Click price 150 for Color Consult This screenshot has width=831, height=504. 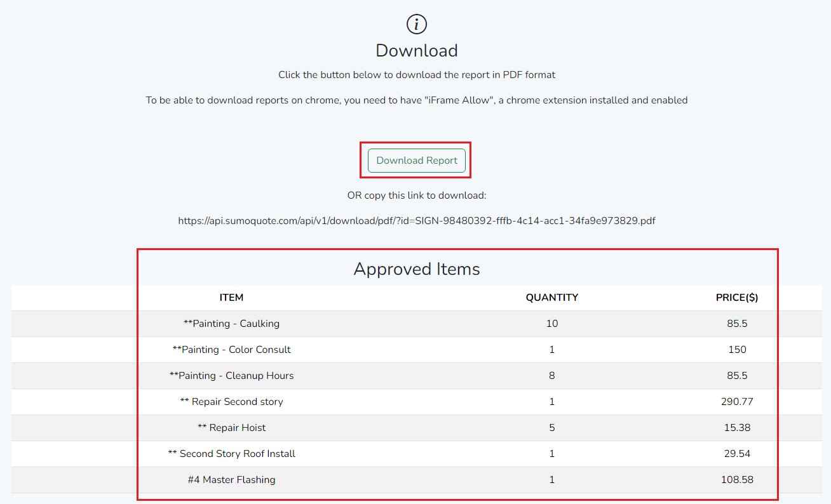click(737, 350)
